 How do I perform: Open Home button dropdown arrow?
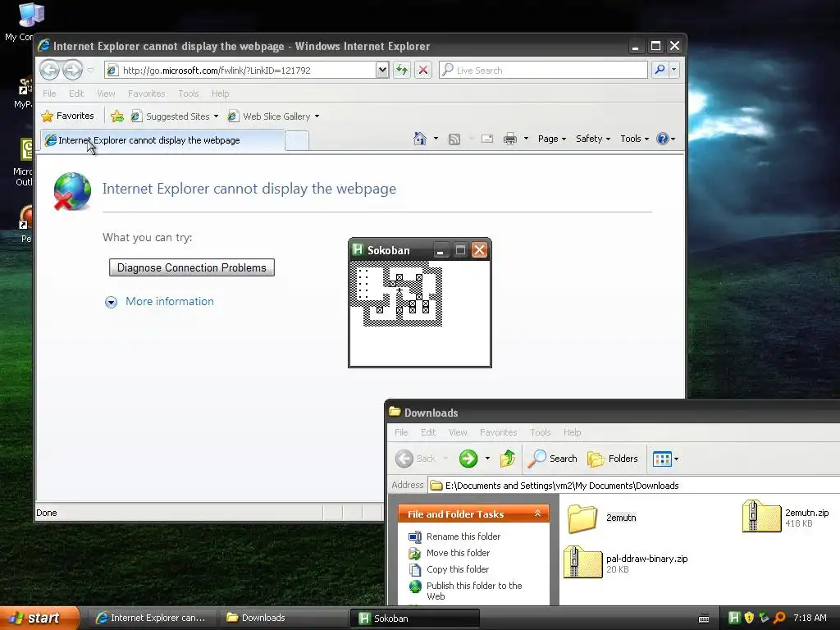point(436,139)
